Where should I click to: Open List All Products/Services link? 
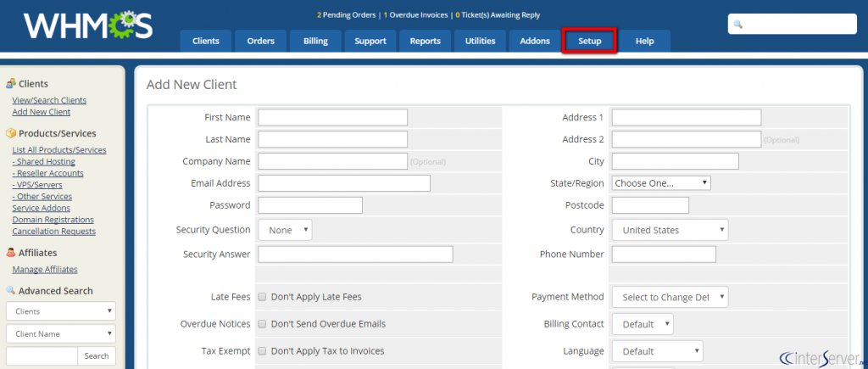(59, 150)
